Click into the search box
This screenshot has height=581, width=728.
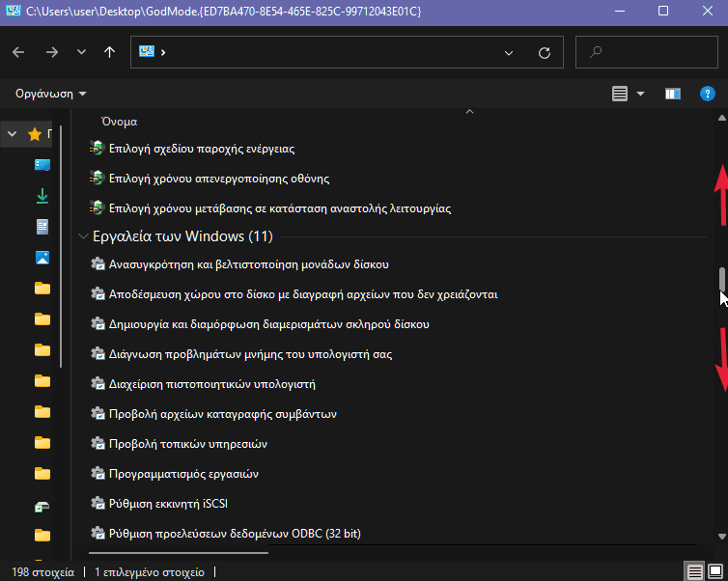click(646, 52)
